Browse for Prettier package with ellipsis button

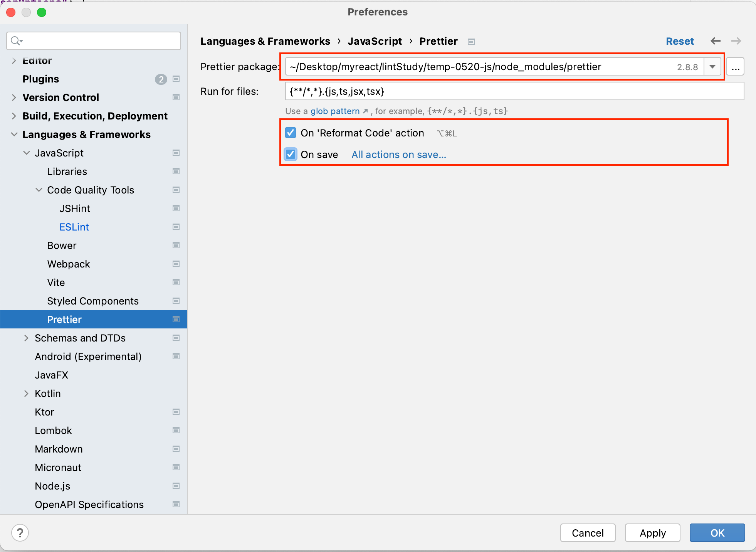point(735,67)
